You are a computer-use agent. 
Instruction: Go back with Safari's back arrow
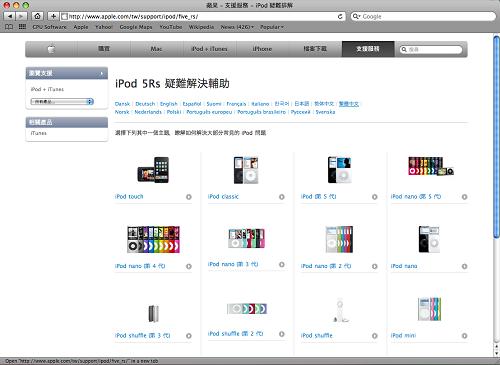10,16
